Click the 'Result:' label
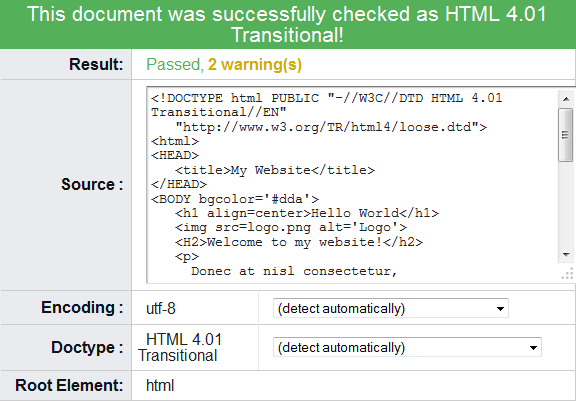The image size is (576, 401). click(x=96, y=64)
